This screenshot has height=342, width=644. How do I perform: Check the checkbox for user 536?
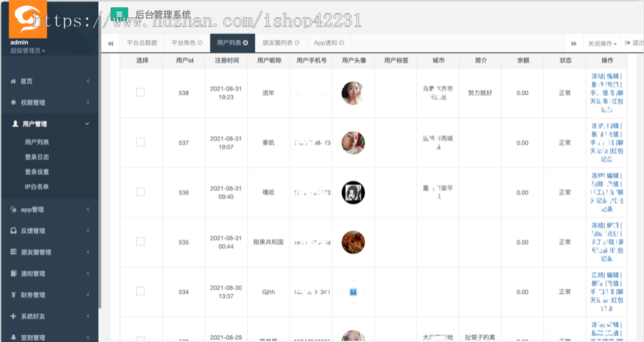point(140,192)
